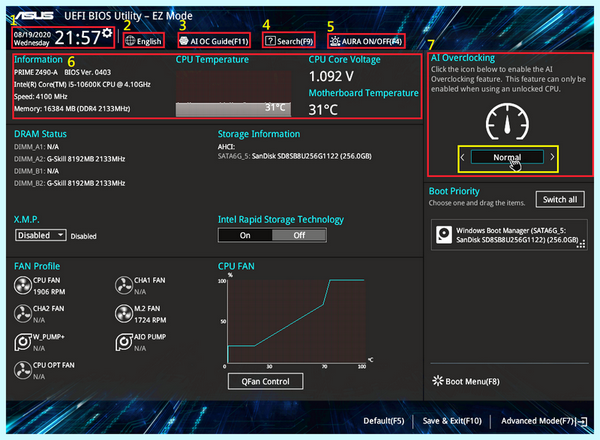Screen dimensions: 600x440
Task: Click the AI OC Guide chip icon
Action: click(x=184, y=41)
